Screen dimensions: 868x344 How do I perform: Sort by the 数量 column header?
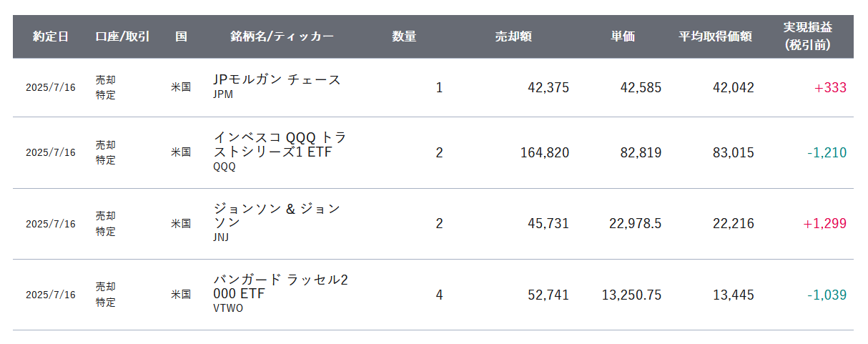pos(404,36)
